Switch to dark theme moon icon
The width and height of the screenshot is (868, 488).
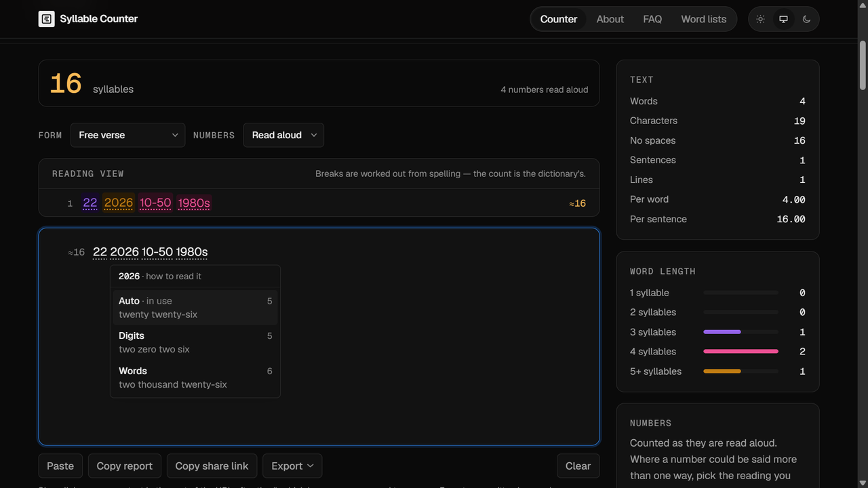[806, 19]
